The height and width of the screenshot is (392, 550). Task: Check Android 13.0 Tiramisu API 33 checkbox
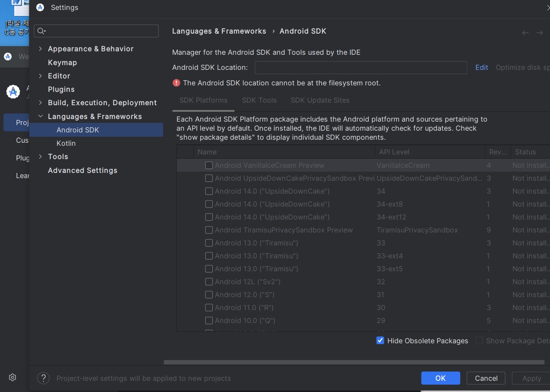coord(209,243)
